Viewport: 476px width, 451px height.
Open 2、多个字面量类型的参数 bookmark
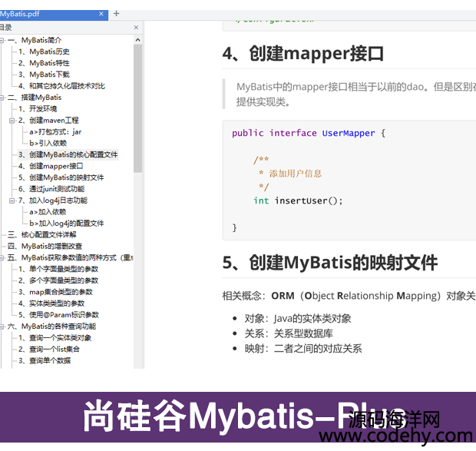[x=58, y=280]
